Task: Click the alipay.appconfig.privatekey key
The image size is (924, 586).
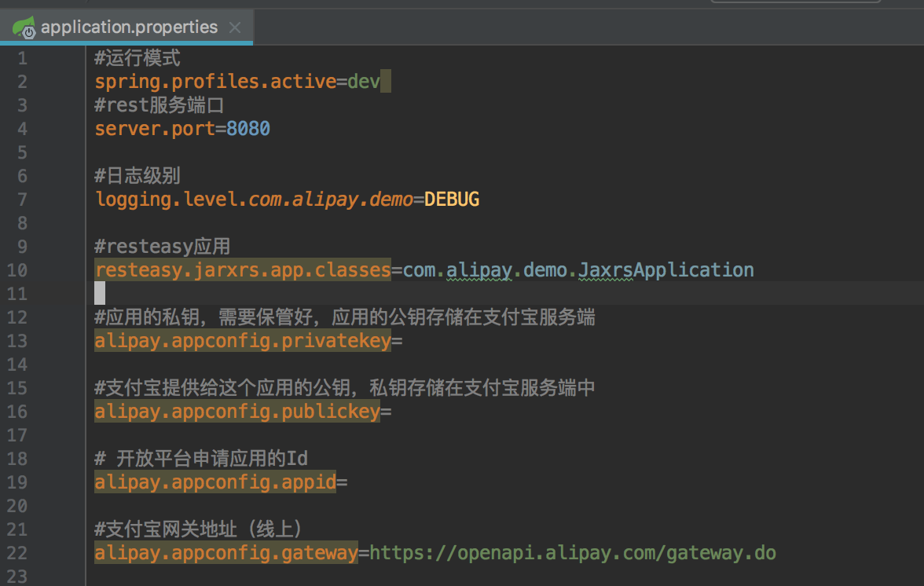Action: pyautogui.click(x=243, y=340)
